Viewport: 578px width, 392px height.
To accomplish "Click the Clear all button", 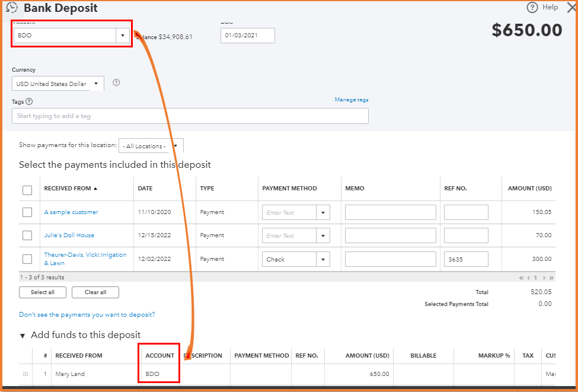I will click(x=95, y=292).
